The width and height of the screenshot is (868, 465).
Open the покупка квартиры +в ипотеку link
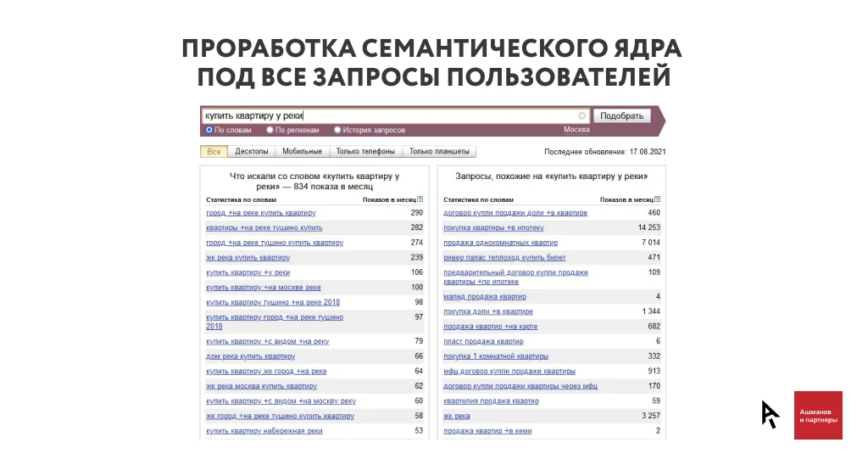coord(493,227)
